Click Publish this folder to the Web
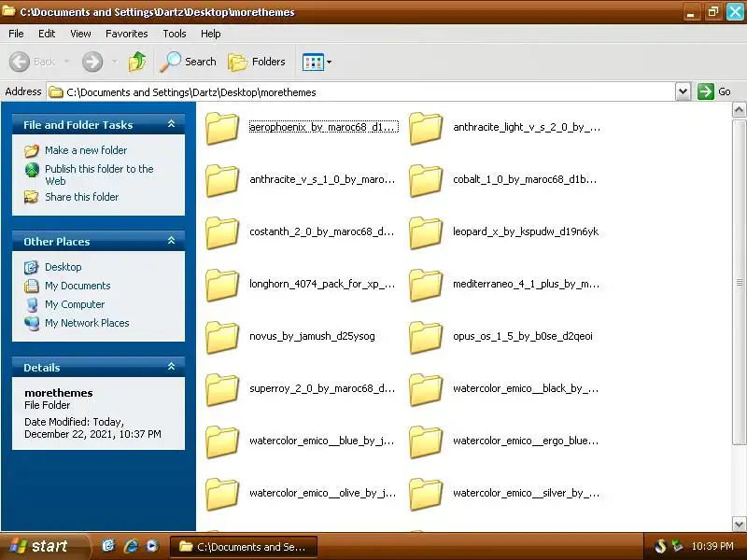This screenshot has width=747, height=560. click(99, 175)
